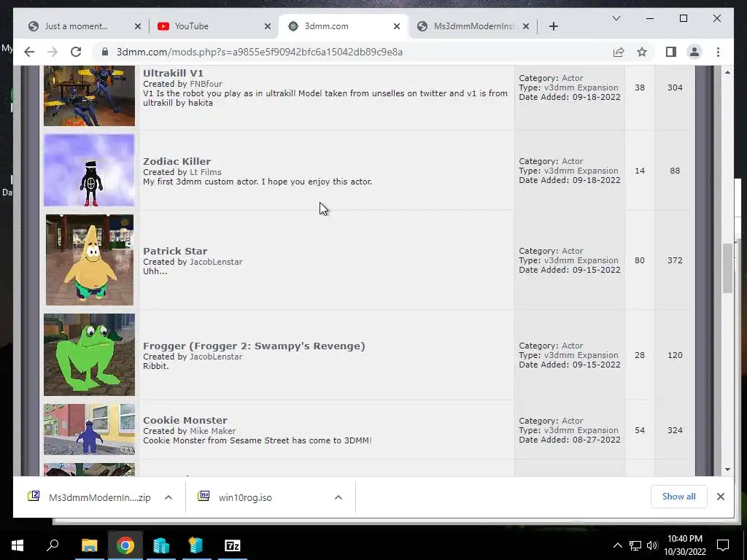
Task: Close the Ms3dmmModernInst tab
Action: click(x=526, y=26)
